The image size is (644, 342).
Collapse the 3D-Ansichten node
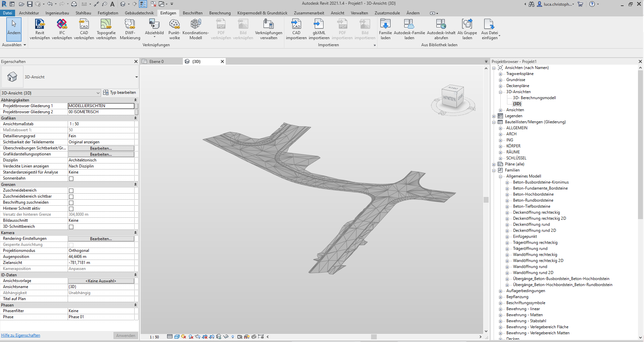(500, 92)
